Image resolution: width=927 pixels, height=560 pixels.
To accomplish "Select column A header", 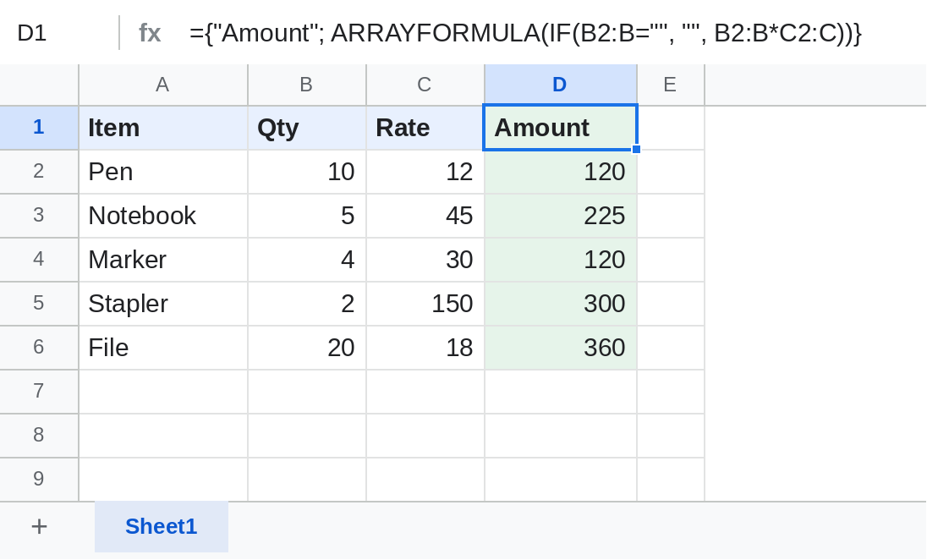I will click(163, 85).
